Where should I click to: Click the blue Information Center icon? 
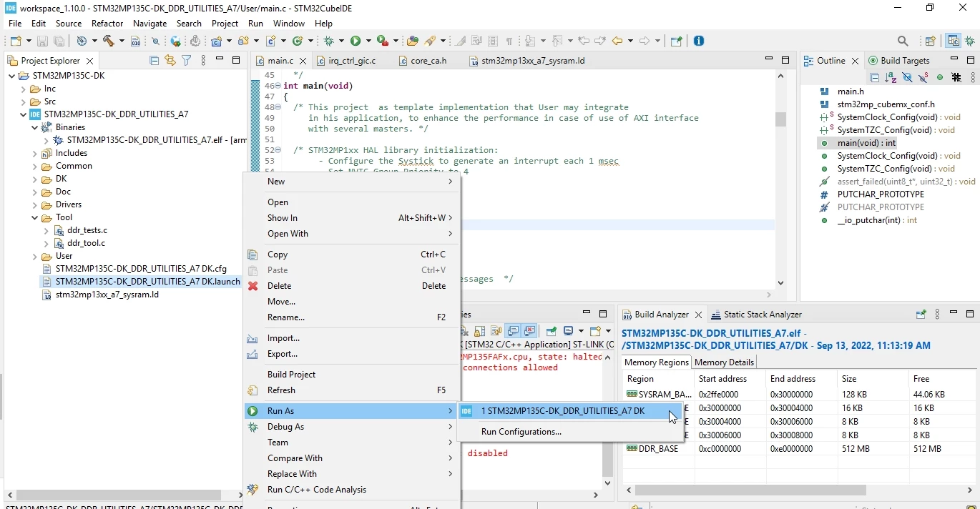699,41
